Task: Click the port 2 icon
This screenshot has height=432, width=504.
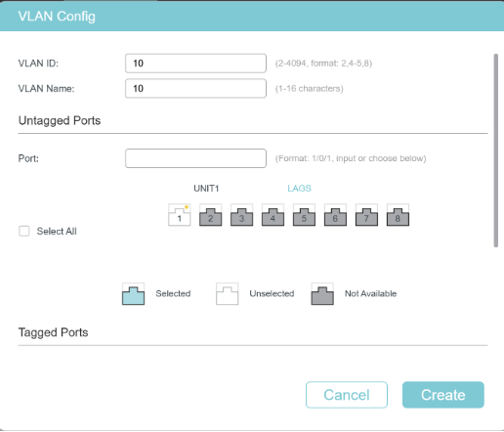Action: (211, 215)
